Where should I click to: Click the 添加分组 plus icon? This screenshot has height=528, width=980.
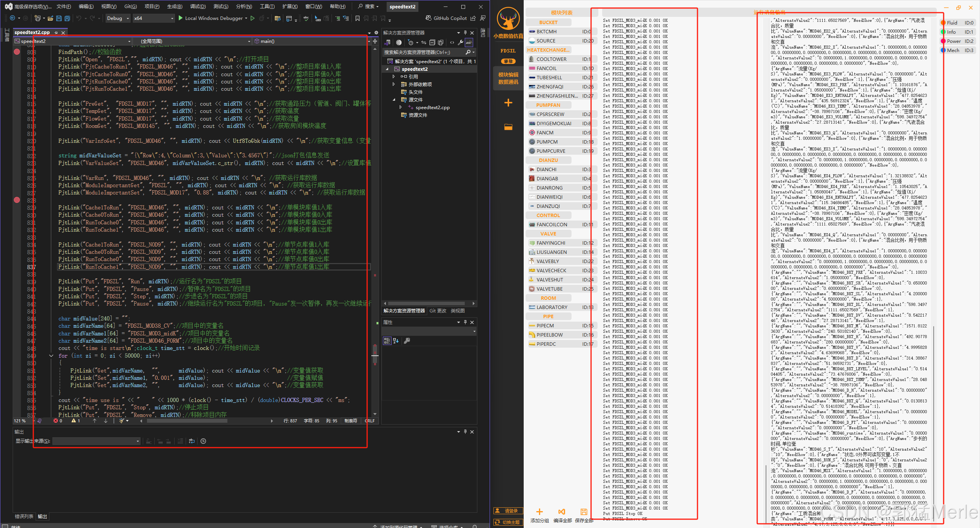[x=539, y=512]
